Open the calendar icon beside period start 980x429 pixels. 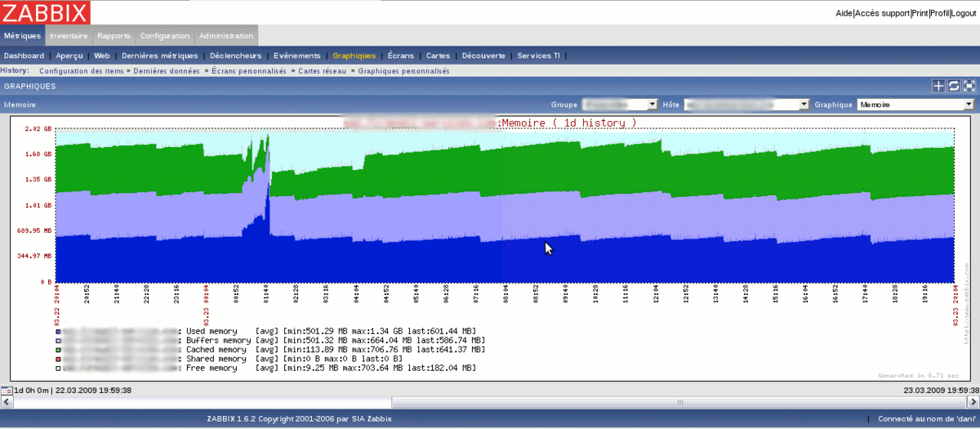7,391
